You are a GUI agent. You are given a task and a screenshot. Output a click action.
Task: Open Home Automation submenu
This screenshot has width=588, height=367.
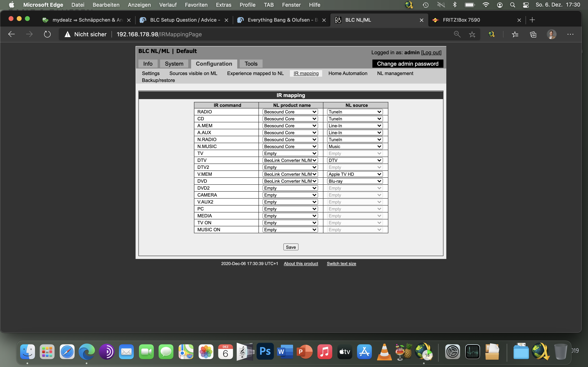(x=348, y=73)
